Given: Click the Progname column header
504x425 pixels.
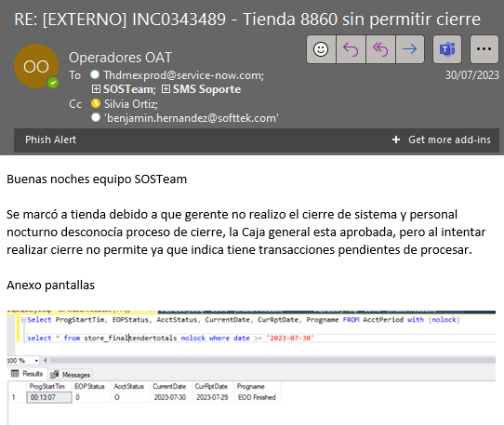Looking at the screenshot, I should tap(258, 387).
